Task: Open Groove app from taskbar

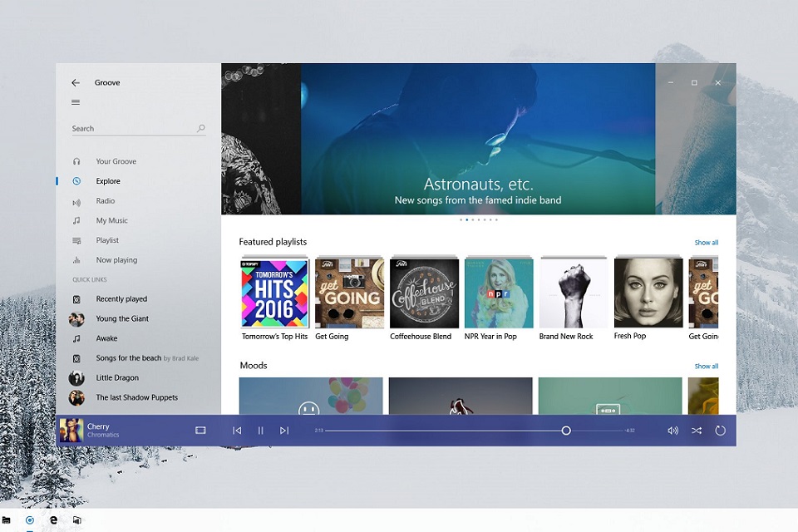Action: point(30,520)
